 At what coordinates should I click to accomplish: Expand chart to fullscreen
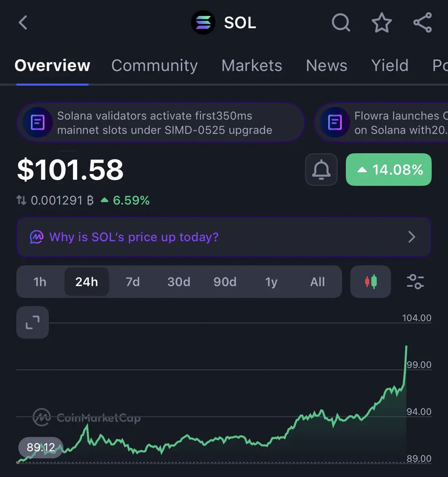point(33,322)
